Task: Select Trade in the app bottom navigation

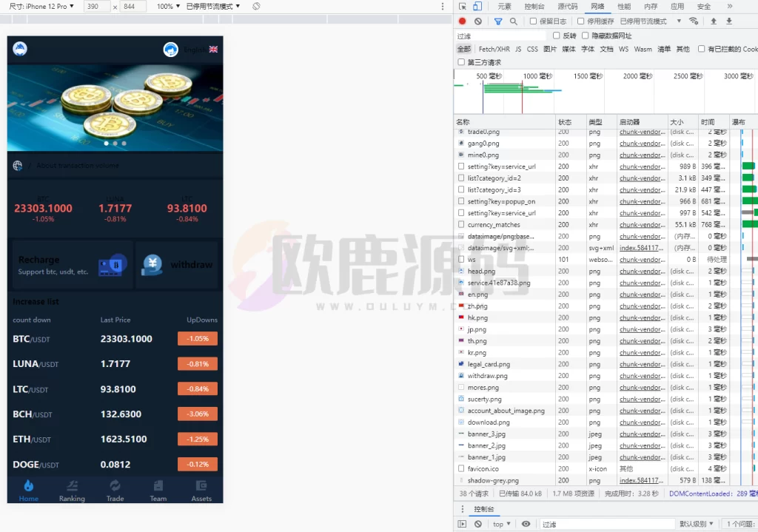Action: click(x=115, y=490)
